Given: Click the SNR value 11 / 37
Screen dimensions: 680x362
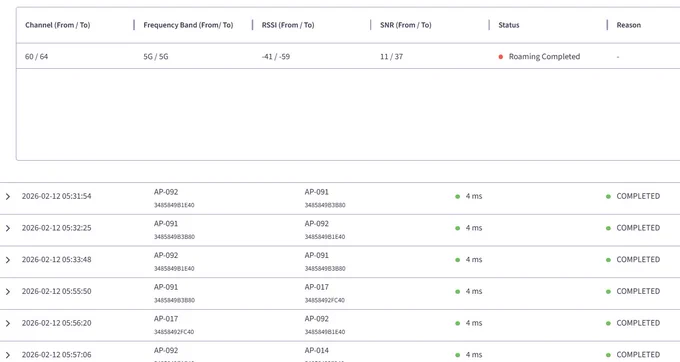Looking at the screenshot, I should tap(391, 56).
